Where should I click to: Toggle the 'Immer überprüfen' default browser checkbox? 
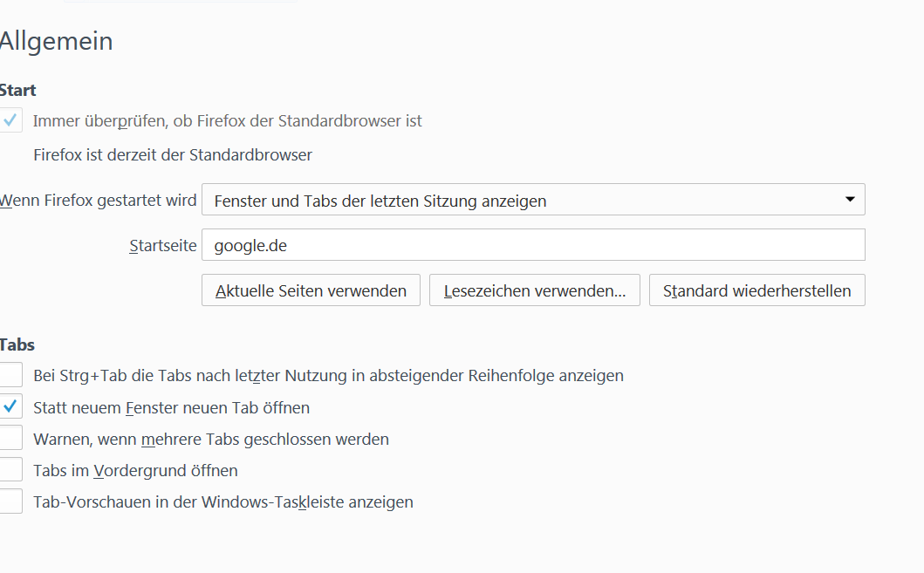10,120
